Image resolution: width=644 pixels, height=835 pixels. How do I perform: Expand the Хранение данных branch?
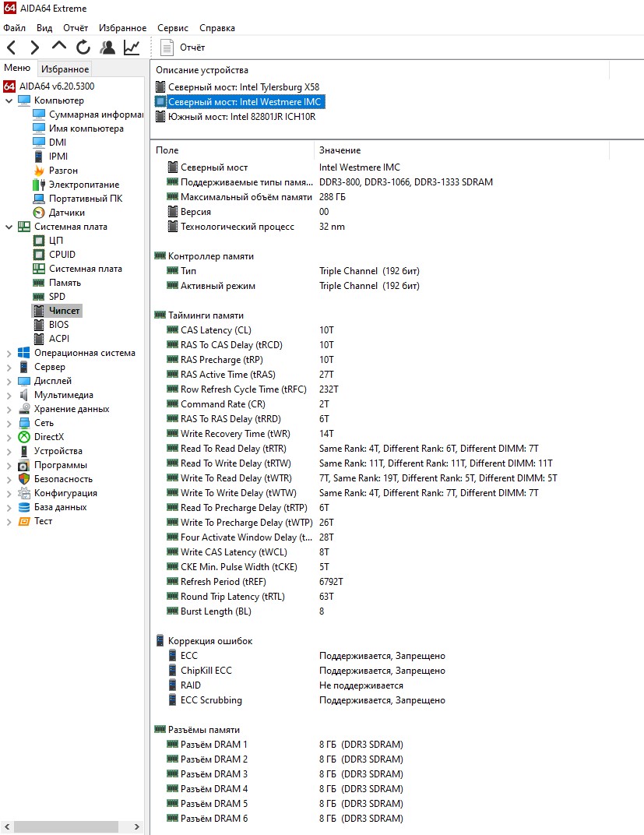(x=9, y=409)
